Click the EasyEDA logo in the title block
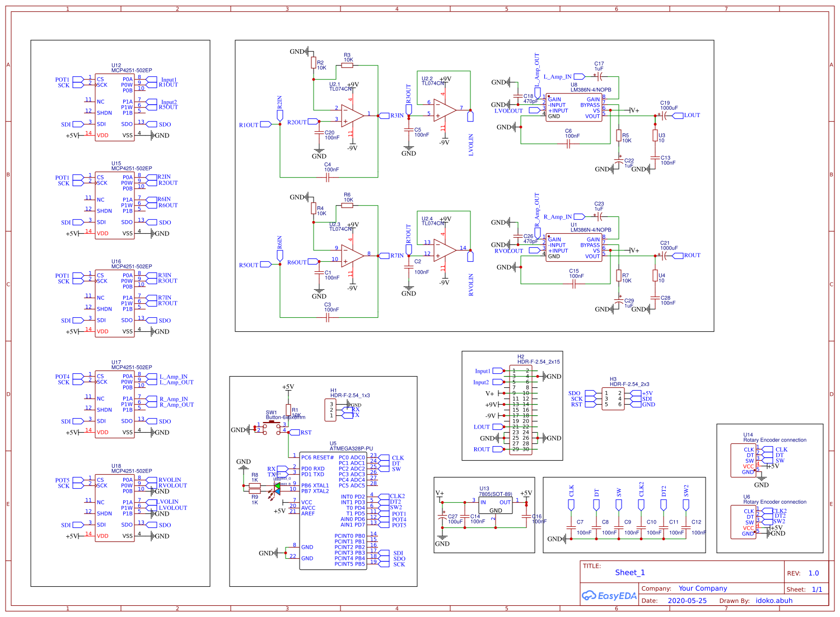Screen dimensions: 840x617 tap(610, 596)
